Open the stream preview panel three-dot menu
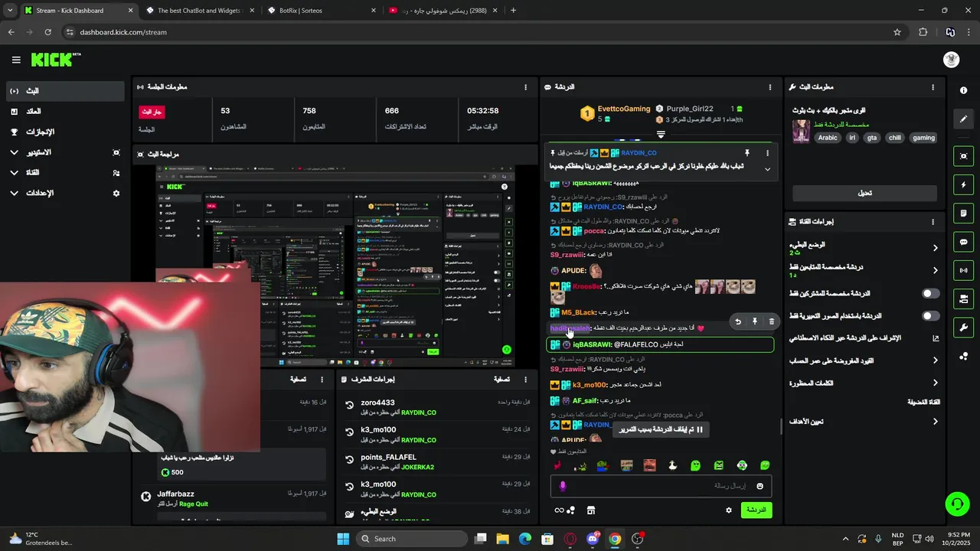Screen dimensions: 980x551 pos(525,155)
